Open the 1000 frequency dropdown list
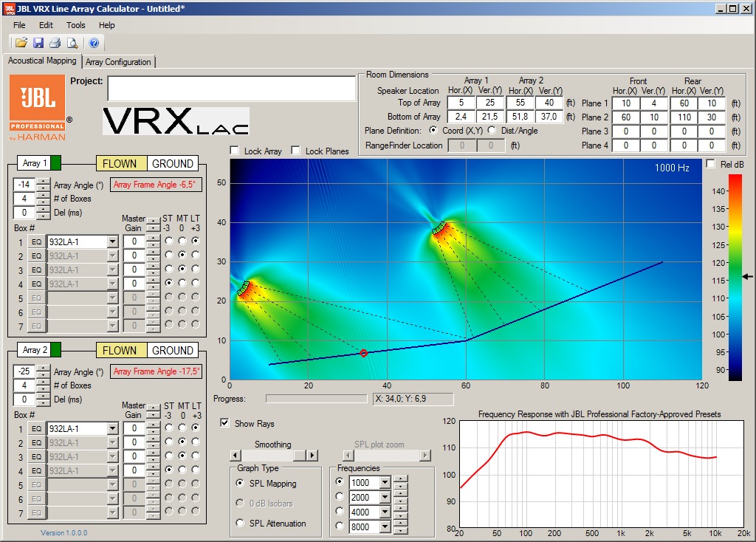Image resolution: width=756 pixels, height=542 pixels. [385, 483]
